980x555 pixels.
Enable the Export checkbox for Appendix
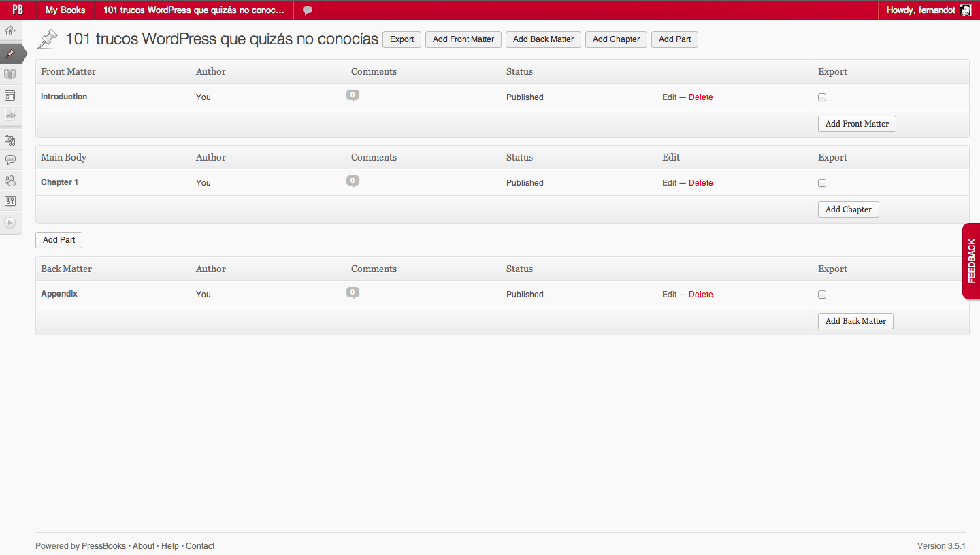[822, 295]
